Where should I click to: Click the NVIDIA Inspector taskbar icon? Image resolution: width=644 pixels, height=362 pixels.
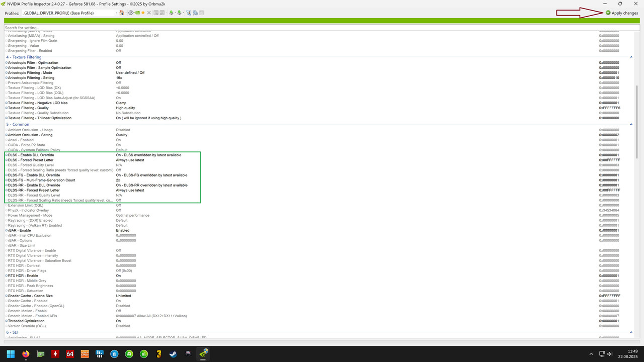pyautogui.click(x=203, y=354)
